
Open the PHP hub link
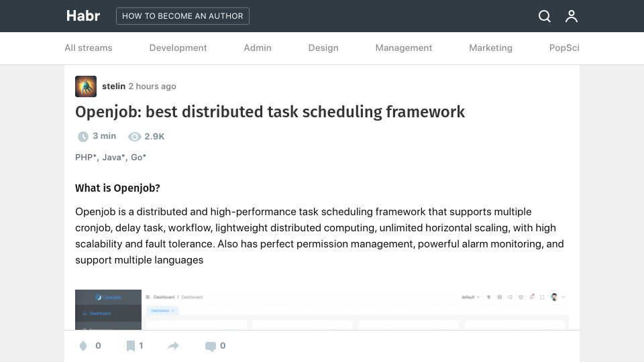click(x=86, y=157)
